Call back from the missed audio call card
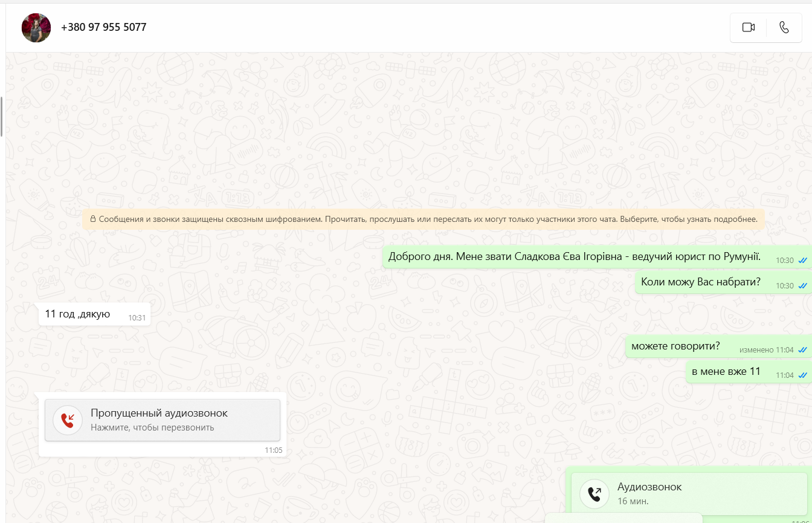This screenshot has width=812, height=523. tap(163, 420)
